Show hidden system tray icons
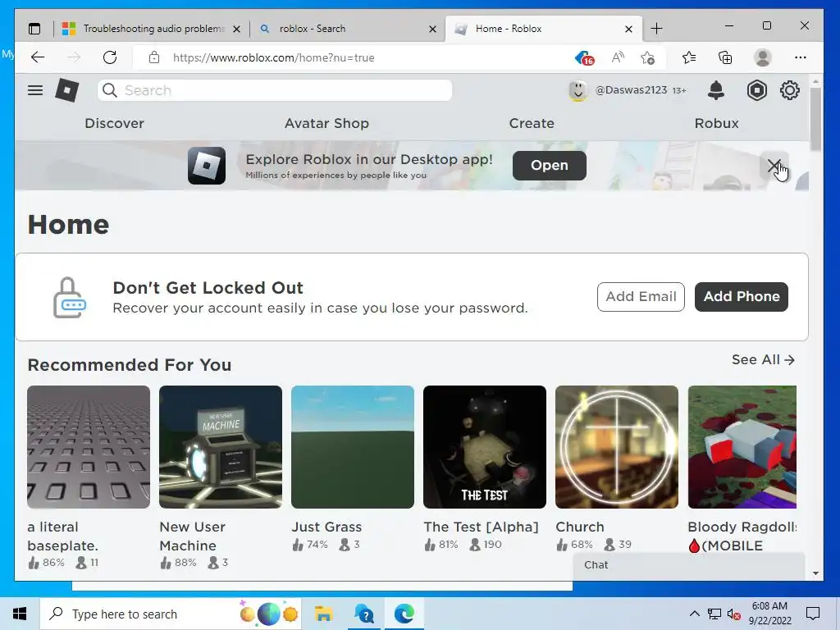Image resolution: width=840 pixels, height=630 pixels. (x=694, y=614)
